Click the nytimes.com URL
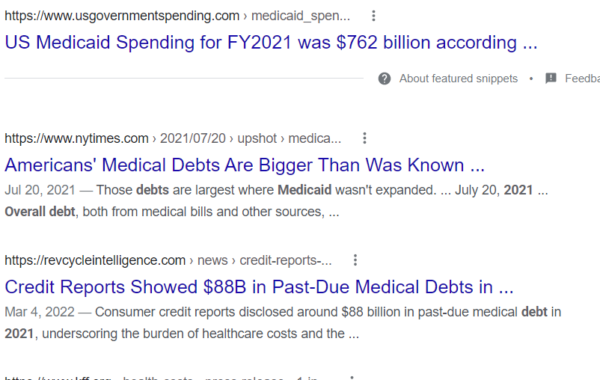Viewport: 600px width, 380px height. click(77, 138)
